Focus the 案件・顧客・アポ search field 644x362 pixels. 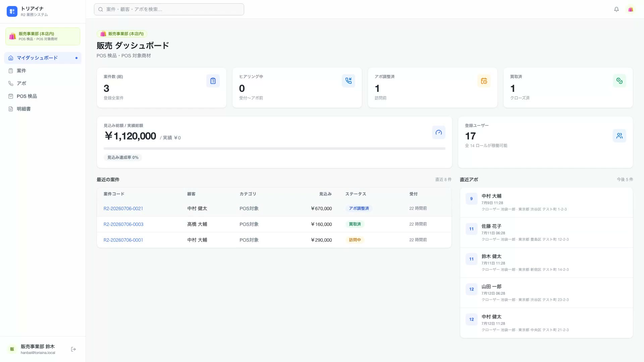[x=169, y=9]
